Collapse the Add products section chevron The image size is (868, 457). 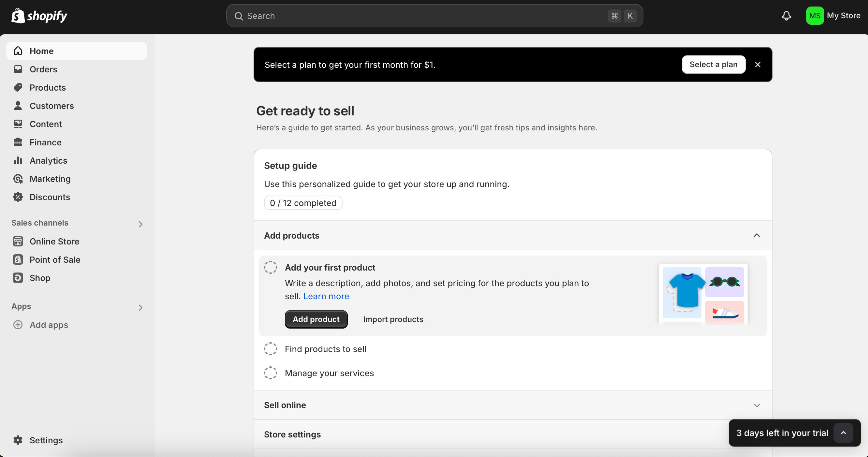757,235
